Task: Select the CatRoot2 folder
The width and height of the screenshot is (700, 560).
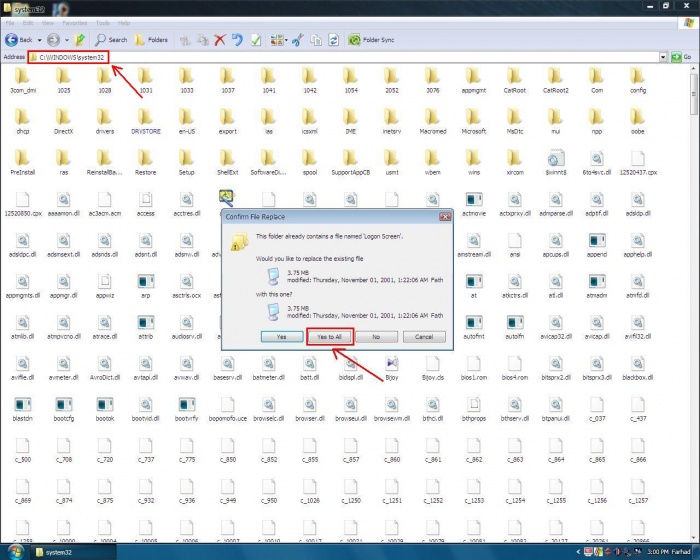Action: tap(556, 80)
